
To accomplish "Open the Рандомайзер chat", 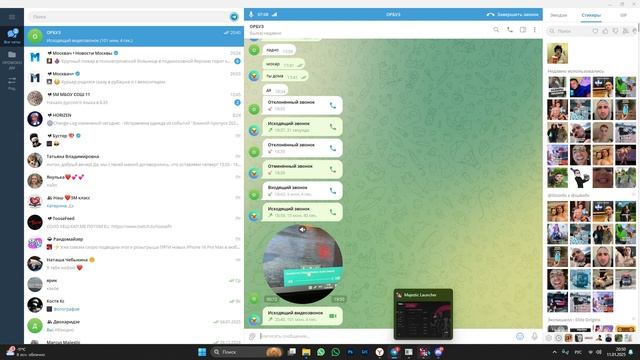I will point(134,243).
